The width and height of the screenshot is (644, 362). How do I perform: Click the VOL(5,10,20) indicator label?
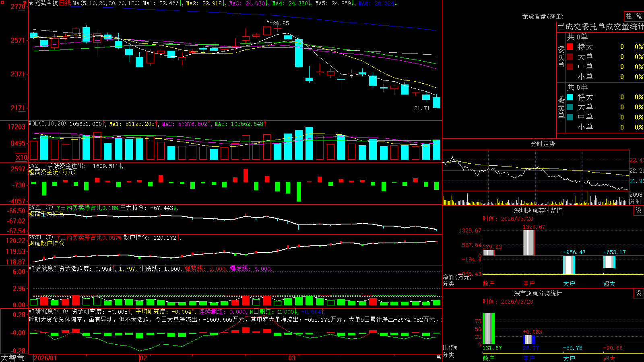click(x=47, y=124)
